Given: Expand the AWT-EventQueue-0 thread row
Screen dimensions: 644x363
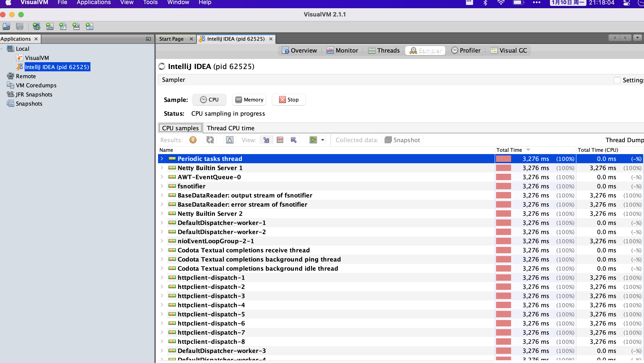Looking at the screenshot, I should (162, 177).
